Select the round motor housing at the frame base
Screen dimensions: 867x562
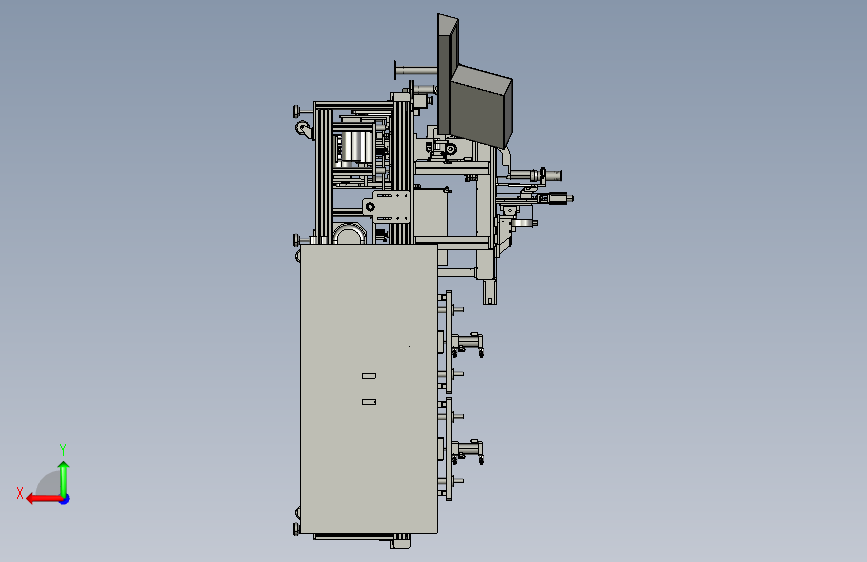pyautogui.click(x=349, y=234)
